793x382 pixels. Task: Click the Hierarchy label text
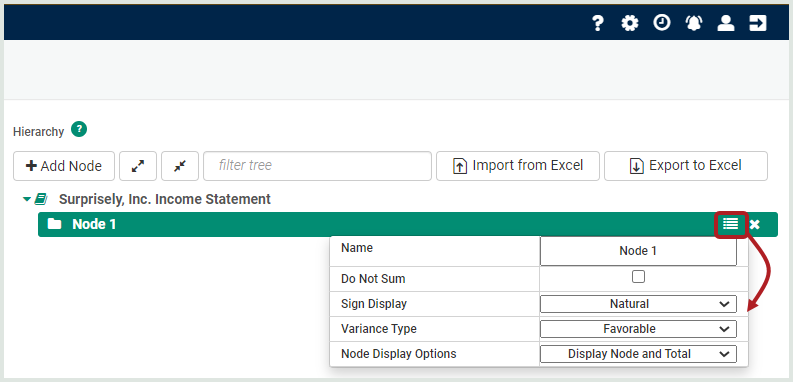38,132
